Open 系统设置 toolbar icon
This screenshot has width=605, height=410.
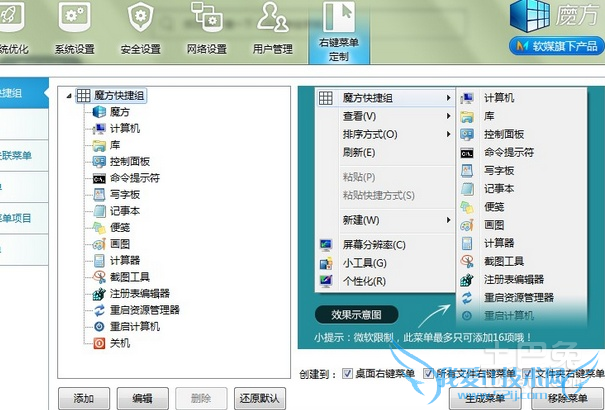[x=74, y=19]
